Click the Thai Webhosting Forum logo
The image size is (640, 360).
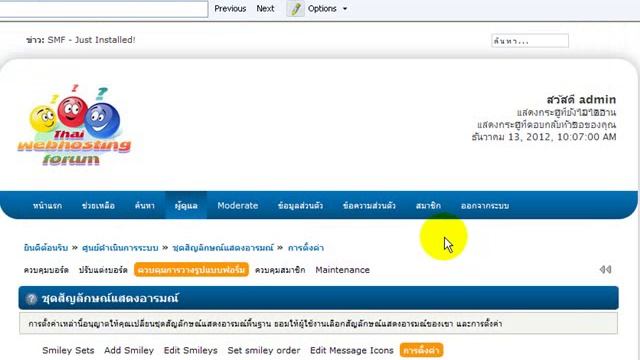tap(74, 125)
